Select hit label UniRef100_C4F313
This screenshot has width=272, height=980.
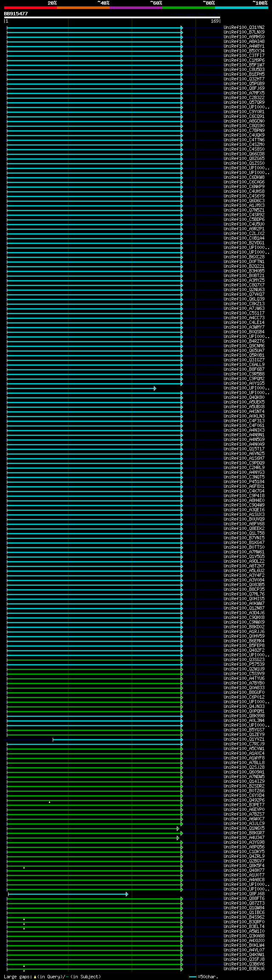coord(244,421)
